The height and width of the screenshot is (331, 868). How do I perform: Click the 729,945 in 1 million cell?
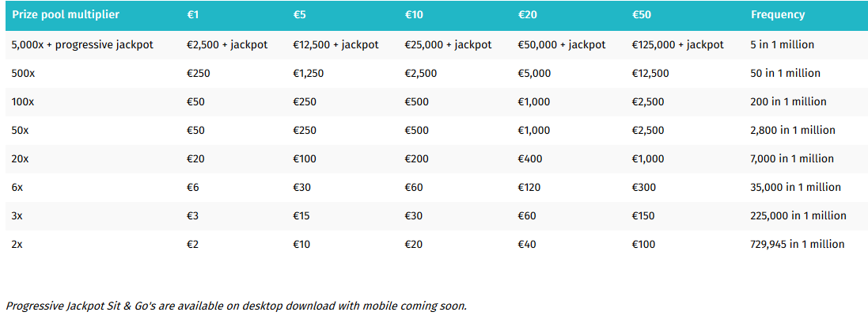click(x=798, y=244)
